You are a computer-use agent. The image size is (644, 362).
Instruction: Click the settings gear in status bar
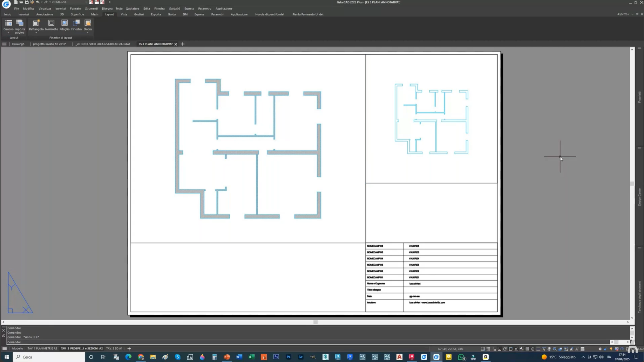(x=600, y=349)
